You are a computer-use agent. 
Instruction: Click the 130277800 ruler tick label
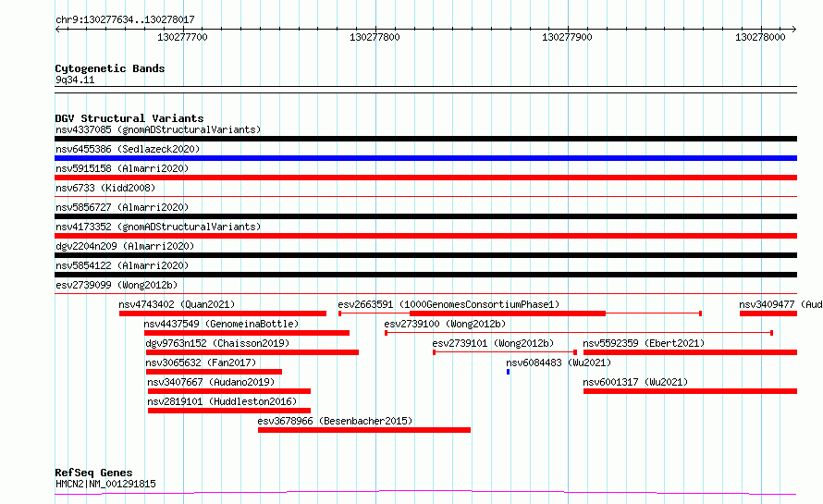(x=375, y=37)
